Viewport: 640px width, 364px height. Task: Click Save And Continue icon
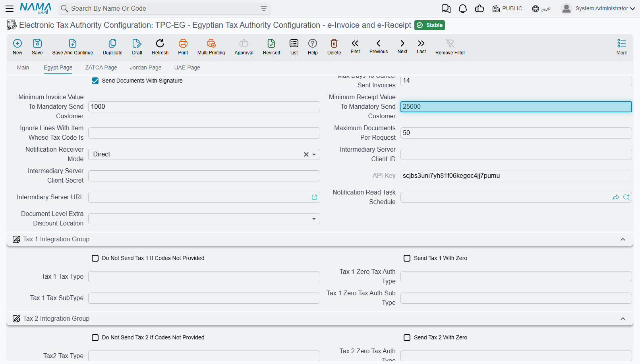[73, 43]
